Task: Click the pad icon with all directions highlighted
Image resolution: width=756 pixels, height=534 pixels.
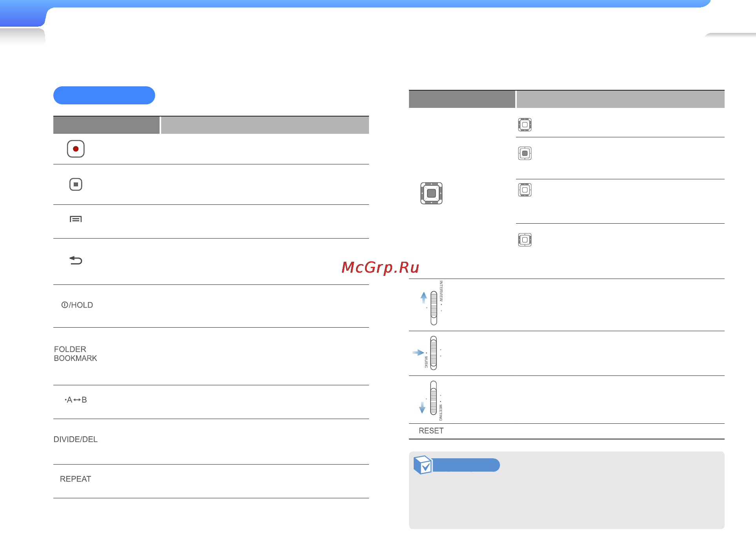Action: coord(525,125)
